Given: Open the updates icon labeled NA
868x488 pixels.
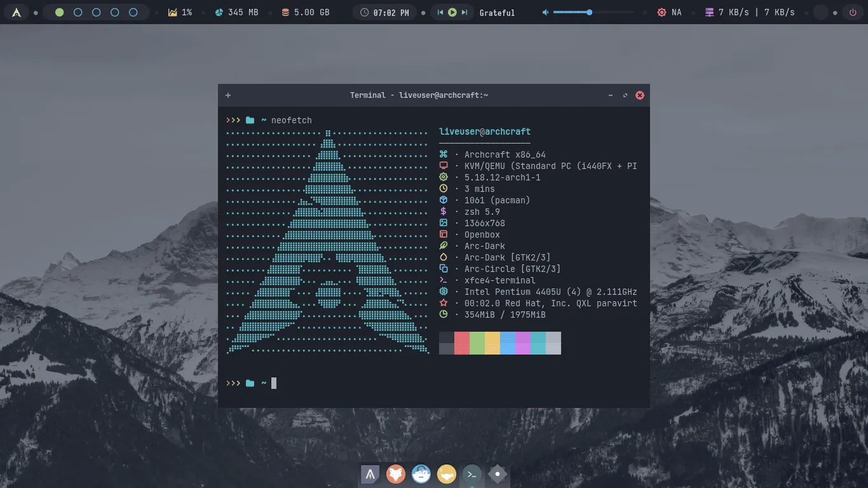Looking at the screenshot, I should pos(661,12).
